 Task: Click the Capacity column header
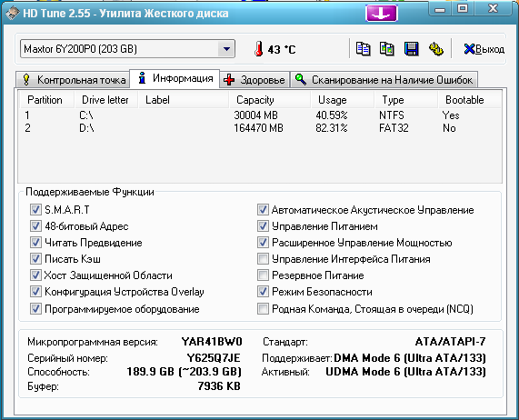[x=269, y=100]
